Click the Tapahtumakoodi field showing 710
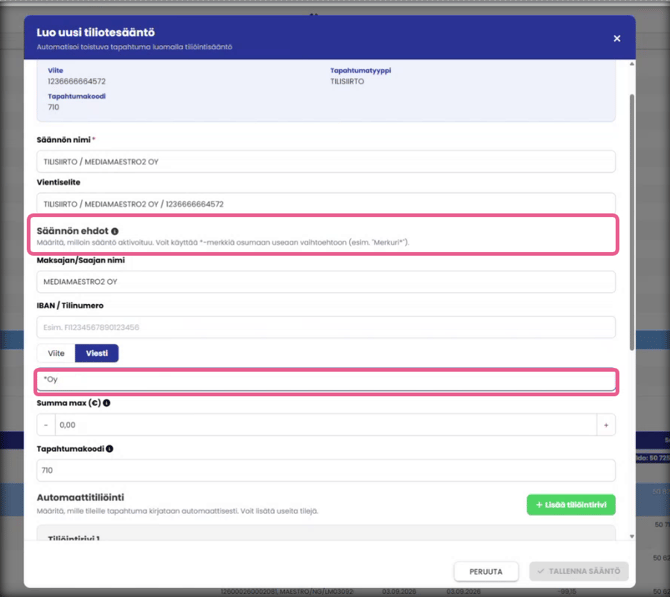 [x=326, y=471]
